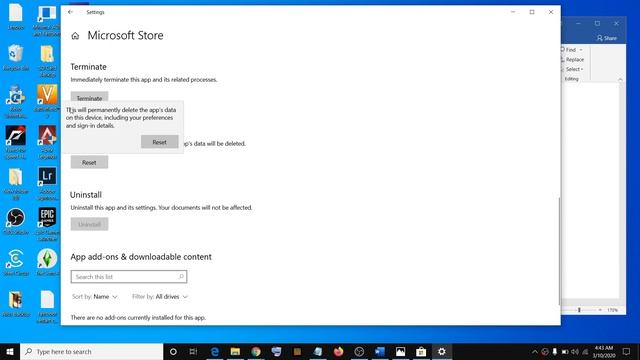This screenshot has height=360, width=640.
Task: Open the Find dropdown in Word
Action: [x=572, y=50]
